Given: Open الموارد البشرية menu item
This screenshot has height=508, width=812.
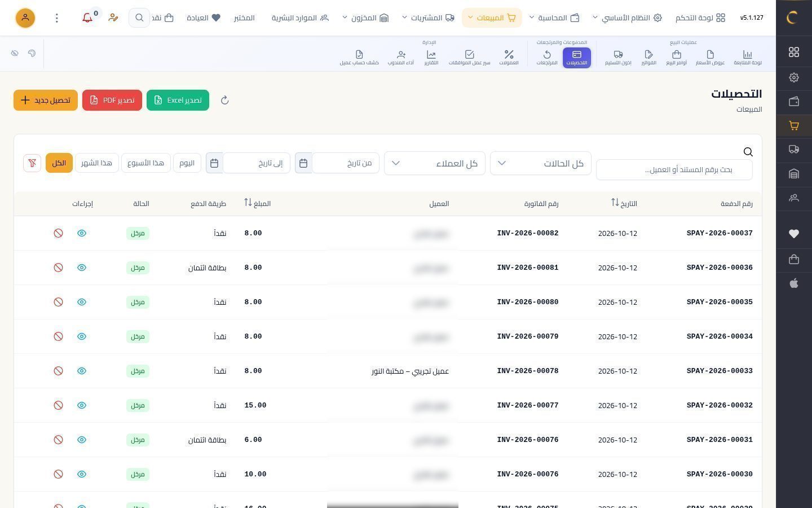Looking at the screenshot, I should (x=300, y=18).
